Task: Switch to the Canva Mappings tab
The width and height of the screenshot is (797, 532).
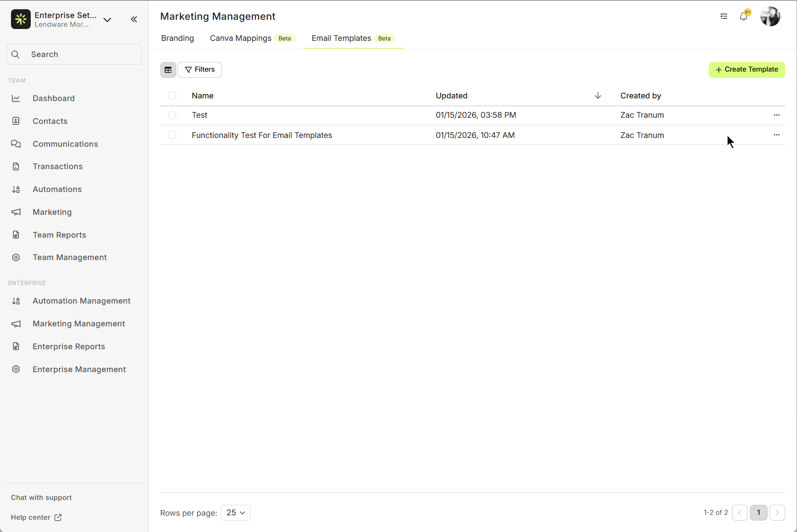Action: [241, 38]
